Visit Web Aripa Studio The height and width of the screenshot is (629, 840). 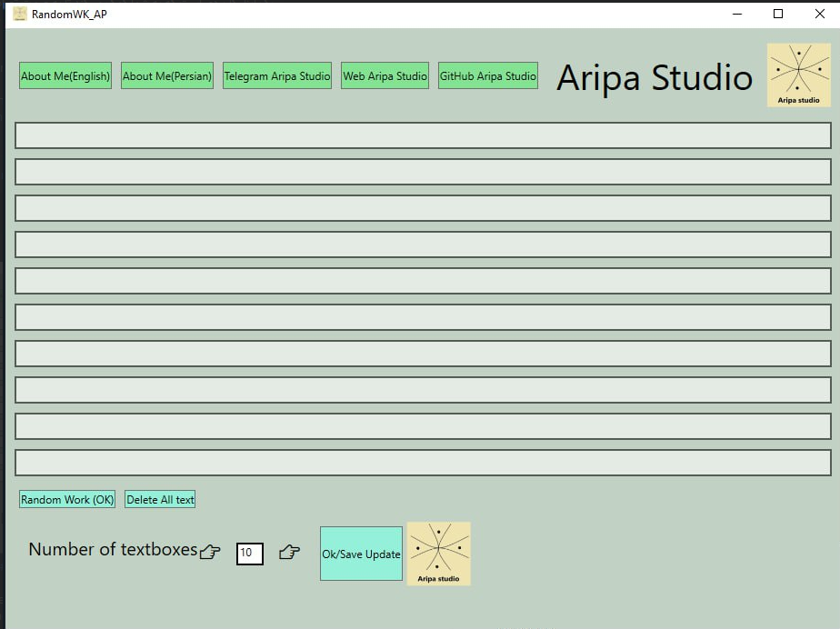(x=385, y=75)
